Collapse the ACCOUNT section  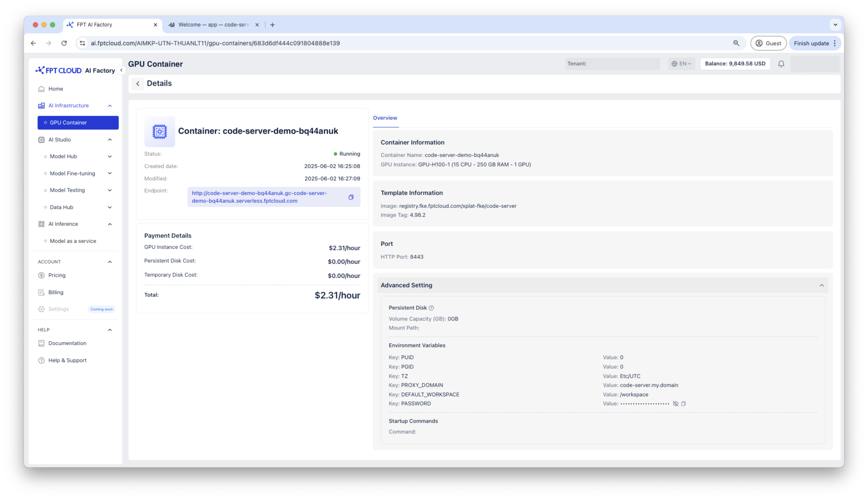(110, 262)
